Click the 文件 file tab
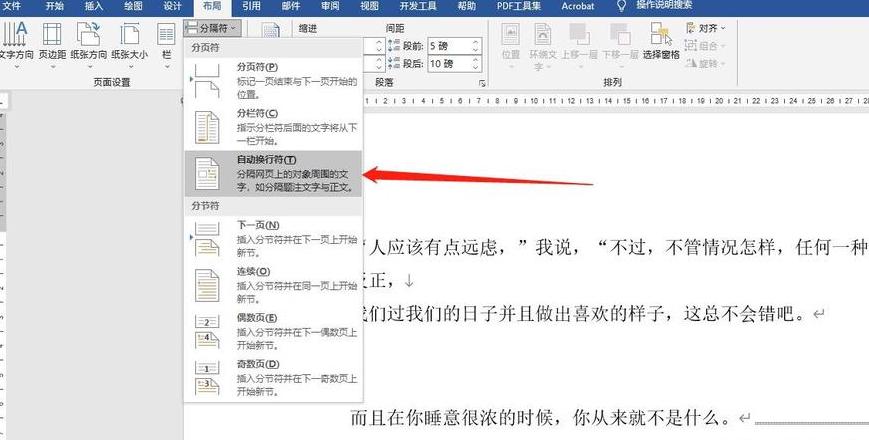The image size is (869, 440). pos(14,6)
